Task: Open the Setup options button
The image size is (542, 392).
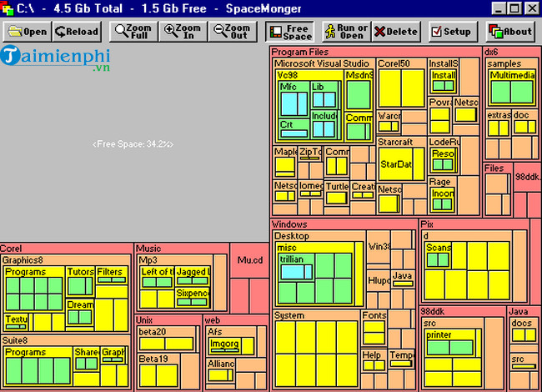Action: [x=450, y=32]
